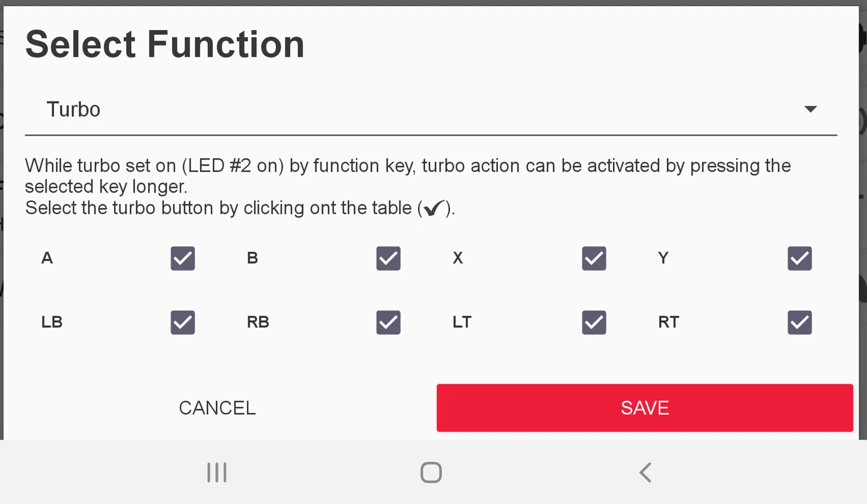Cancel the Select Function dialog
867x504 pixels.
(217, 408)
